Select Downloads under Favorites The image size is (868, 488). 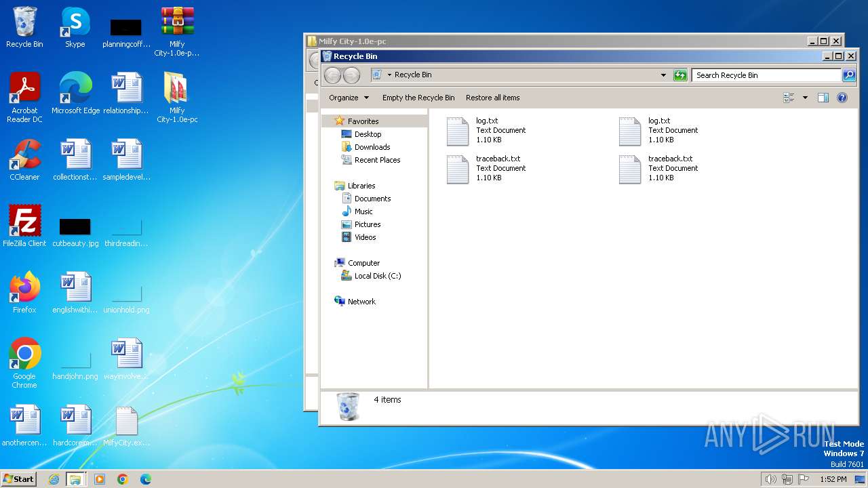pyautogui.click(x=372, y=147)
